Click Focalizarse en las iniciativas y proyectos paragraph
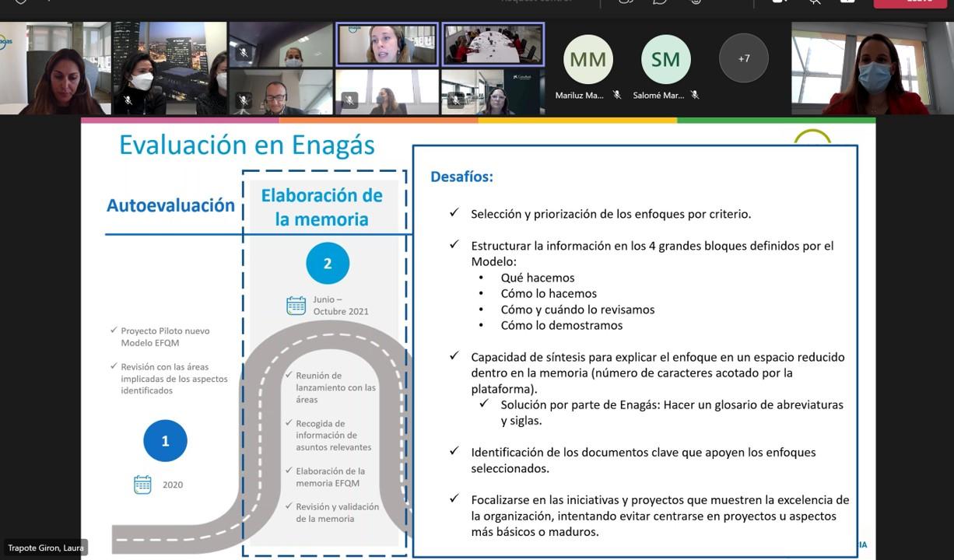The image size is (954, 560). pos(660,516)
